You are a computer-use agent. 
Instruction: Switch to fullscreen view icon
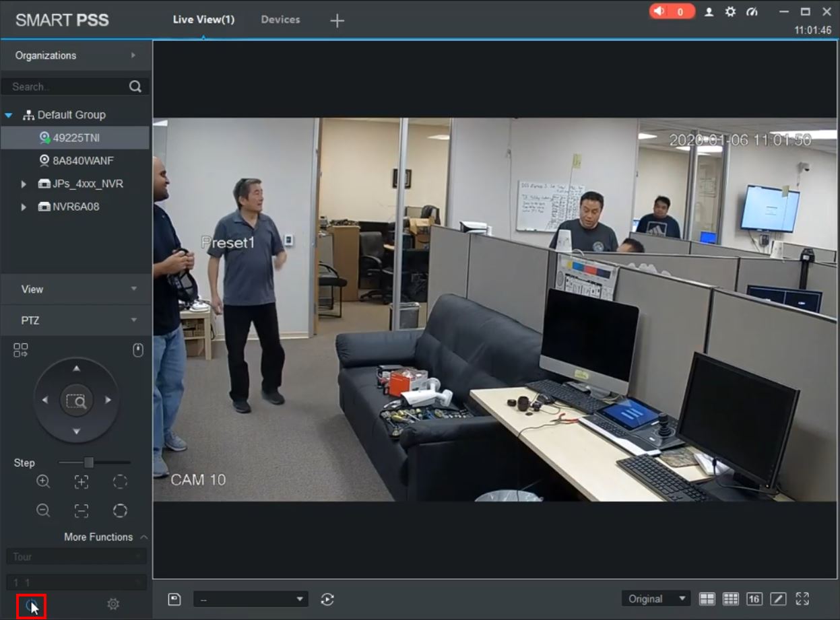tap(802, 598)
